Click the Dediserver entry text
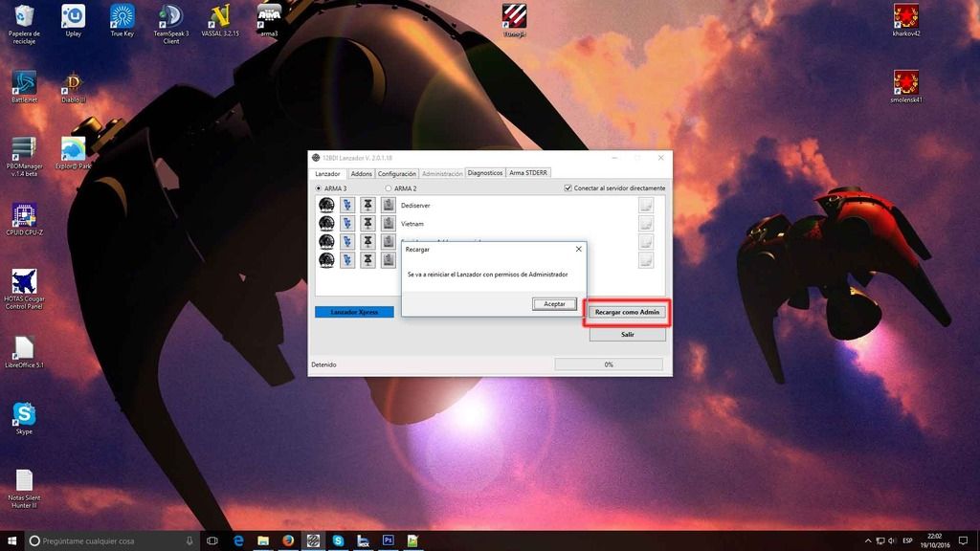 [415, 206]
